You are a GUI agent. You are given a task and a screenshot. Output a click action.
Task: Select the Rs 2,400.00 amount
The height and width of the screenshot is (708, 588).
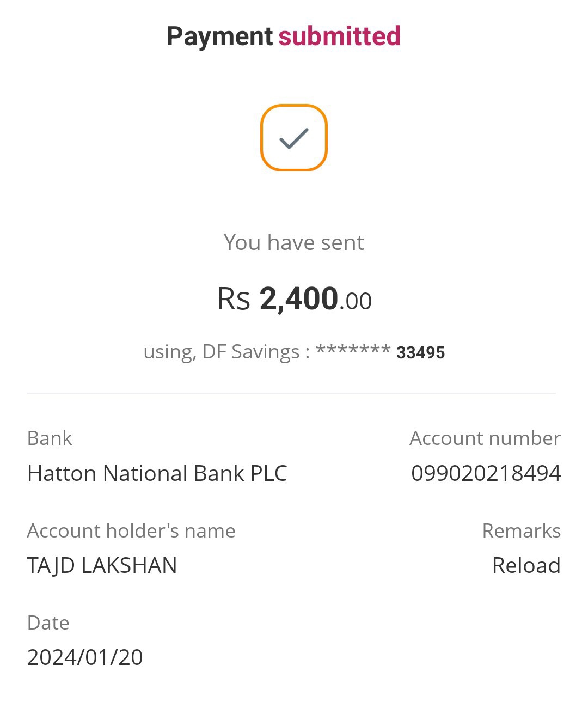point(294,299)
